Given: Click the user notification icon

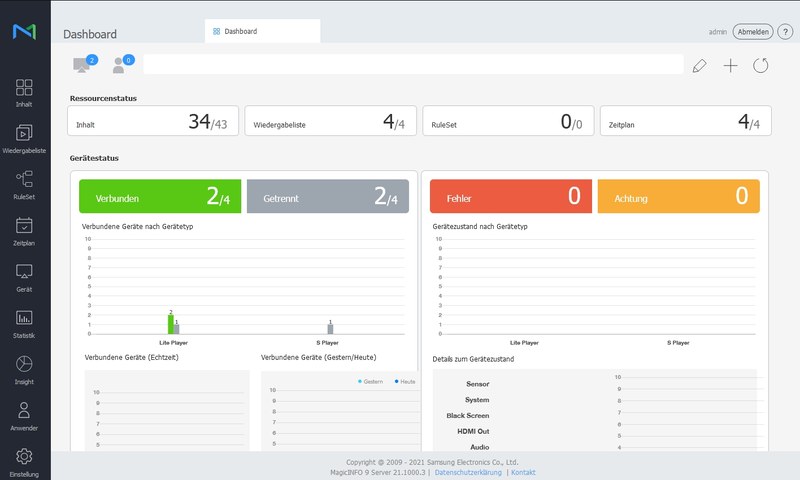Looking at the screenshot, I should [x=121, y=65].
